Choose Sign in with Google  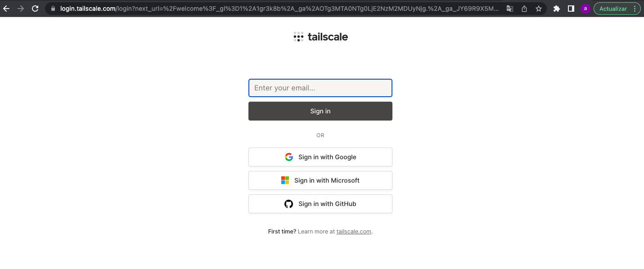coord(320,157)
